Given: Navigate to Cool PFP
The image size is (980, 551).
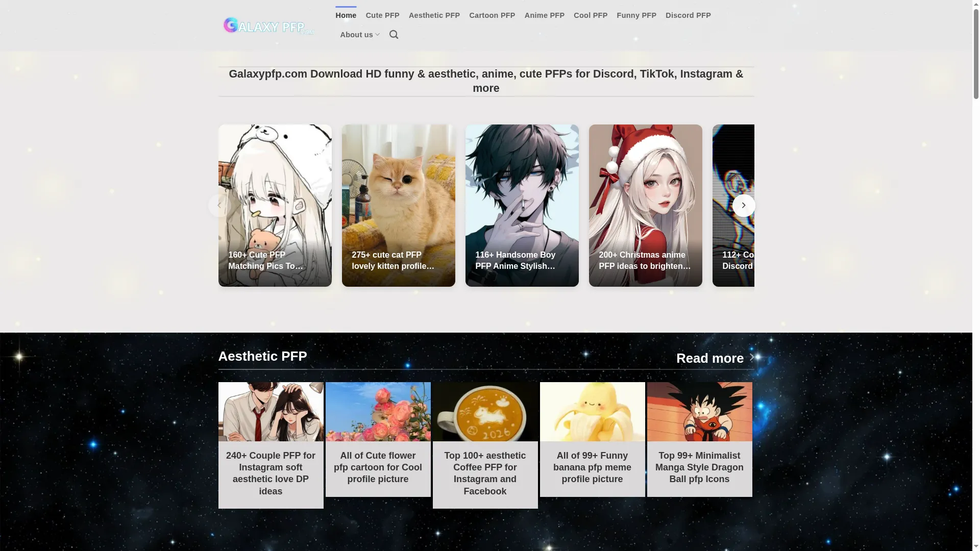Looking at the screenshot, I should point(590,15).
